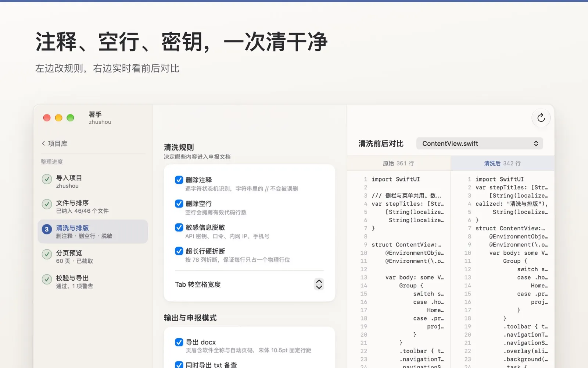
Task: Click original line 1 'import SwiftUI'
Action: (395, 179)
